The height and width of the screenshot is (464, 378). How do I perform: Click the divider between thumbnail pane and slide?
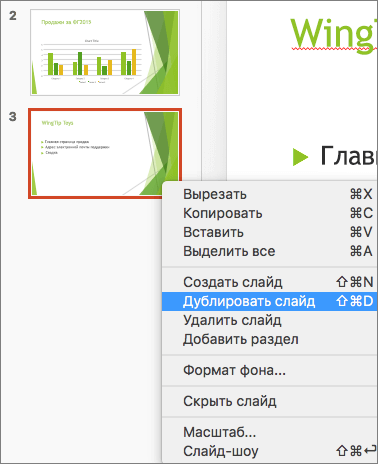pyautogui.click(x=214, y=90)
